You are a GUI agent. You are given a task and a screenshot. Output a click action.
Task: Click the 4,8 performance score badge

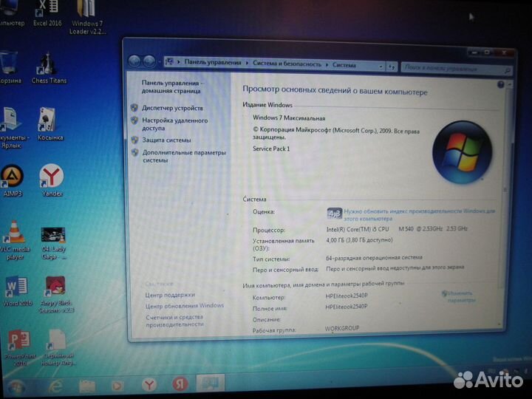335,213
